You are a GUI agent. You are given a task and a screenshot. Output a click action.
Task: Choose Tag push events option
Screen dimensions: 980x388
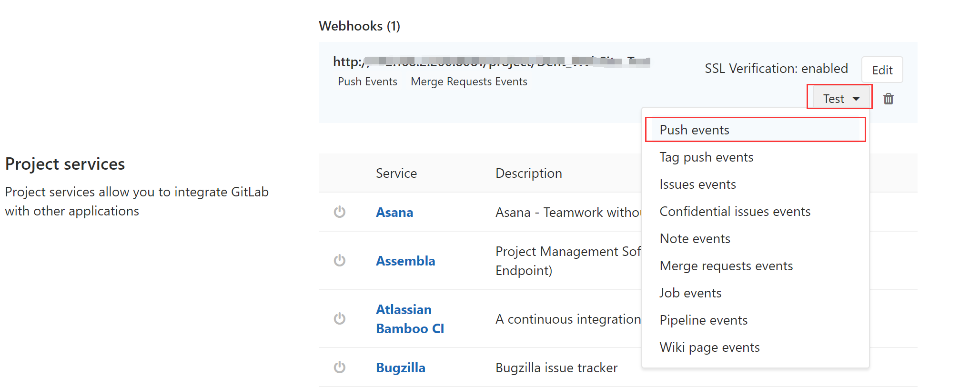tap(706, 157)
